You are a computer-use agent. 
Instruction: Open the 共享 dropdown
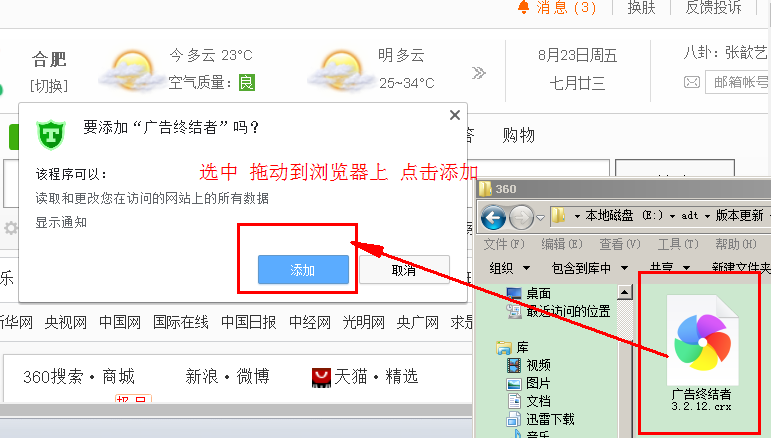click(x=670, y=268)
